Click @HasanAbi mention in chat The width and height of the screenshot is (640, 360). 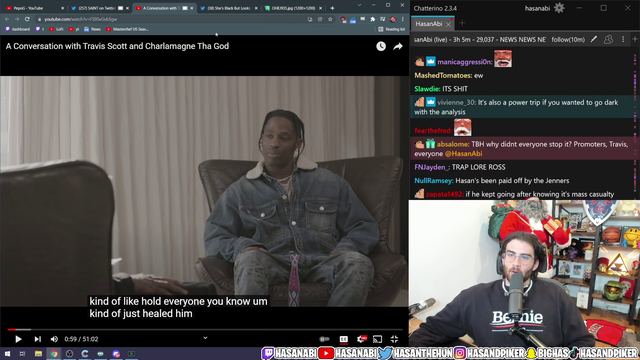click(x=463, y=153)
